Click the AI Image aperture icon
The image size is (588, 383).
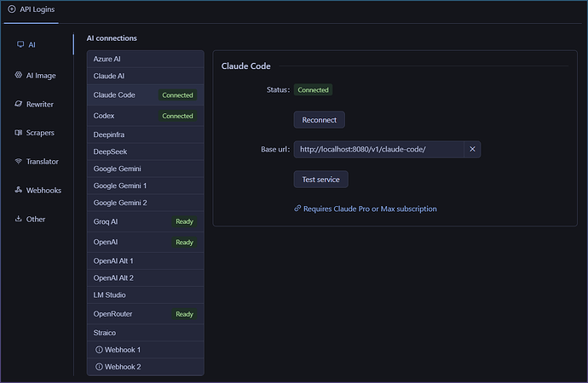[x=19, y=75]
